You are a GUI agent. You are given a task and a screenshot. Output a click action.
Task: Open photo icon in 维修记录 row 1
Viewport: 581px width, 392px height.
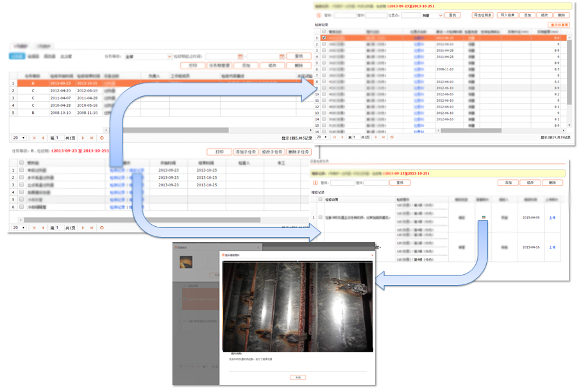pyautogui.click(x=484, y=217)
